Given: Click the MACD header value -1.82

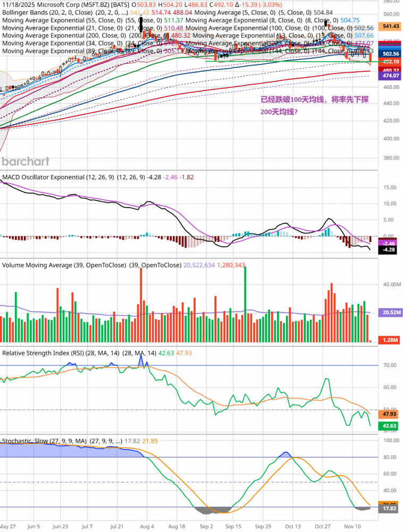Looking at the screenshot, I should click(187, 178).
